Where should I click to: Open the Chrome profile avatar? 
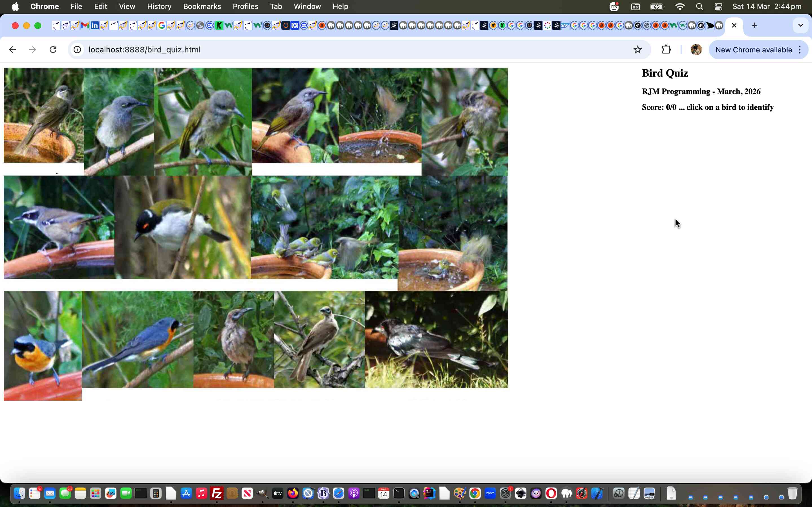coord(696,50)
